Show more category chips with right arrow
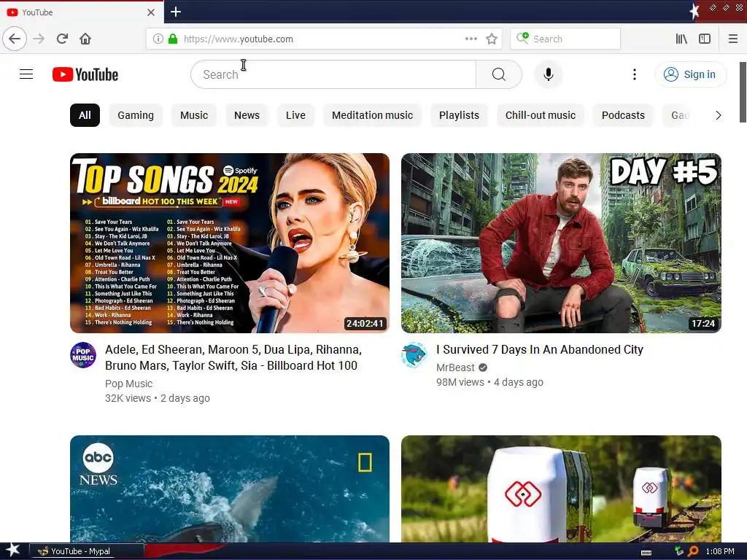This screenshot has height=560, width=747. (718, 115)
